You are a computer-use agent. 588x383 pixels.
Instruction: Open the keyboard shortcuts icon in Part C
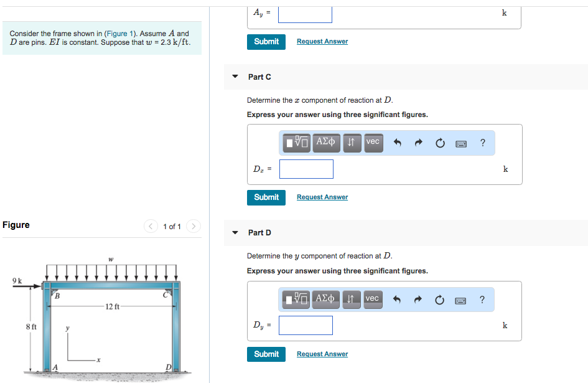(x=460, y=143)
